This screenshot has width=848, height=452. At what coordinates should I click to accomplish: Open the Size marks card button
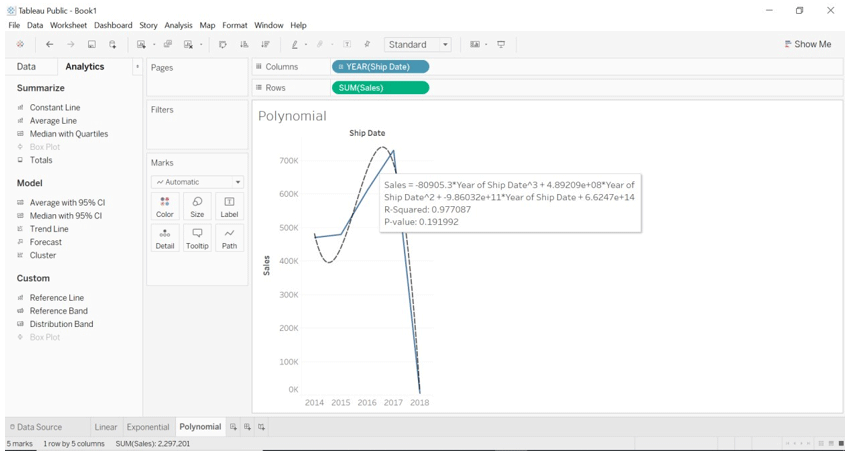pos(197,206)
